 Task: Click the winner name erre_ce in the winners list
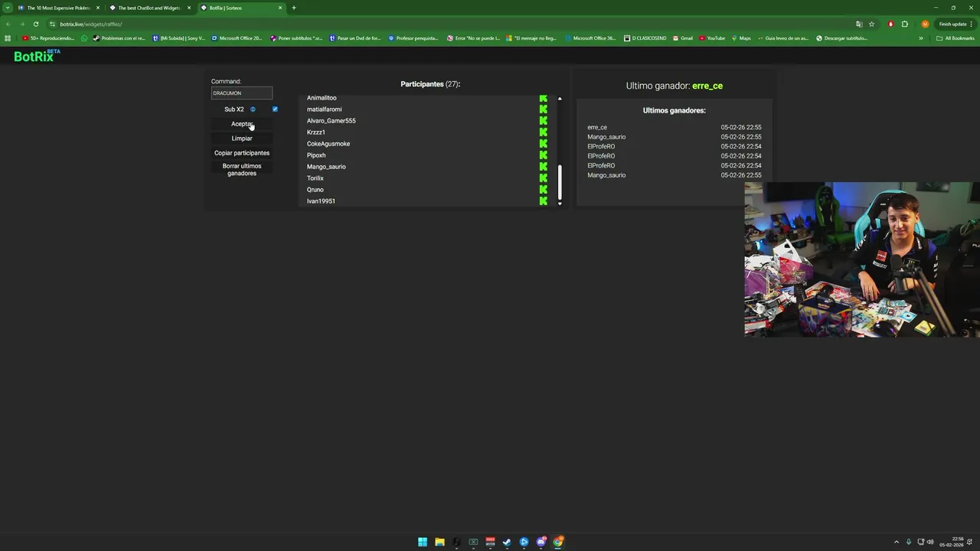click(597, 127)
